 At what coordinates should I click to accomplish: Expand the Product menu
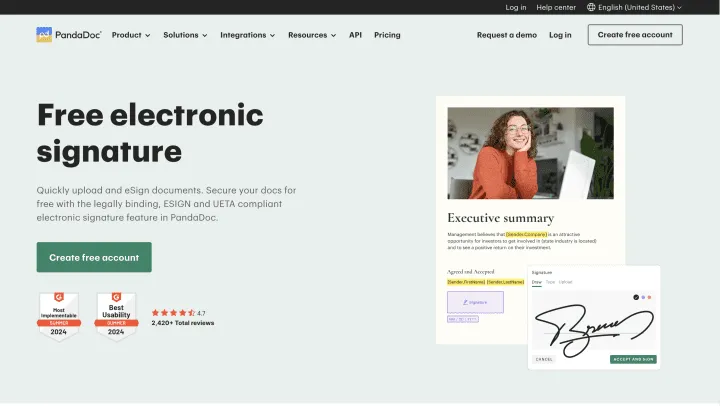pos(131,35)
